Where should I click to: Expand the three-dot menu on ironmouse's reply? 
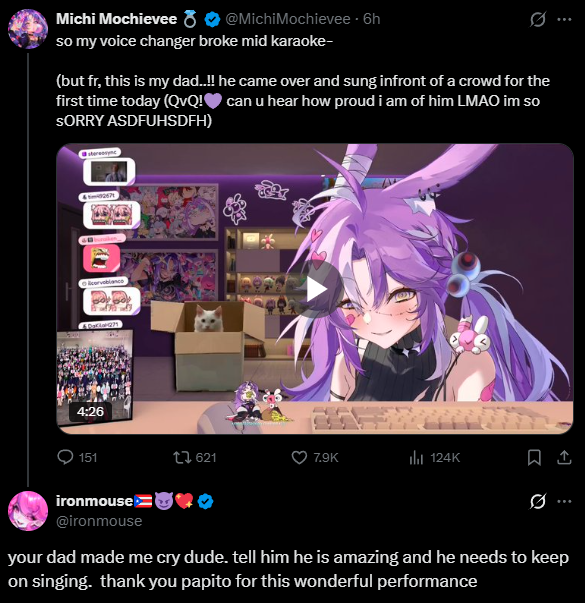coord(564,501)
